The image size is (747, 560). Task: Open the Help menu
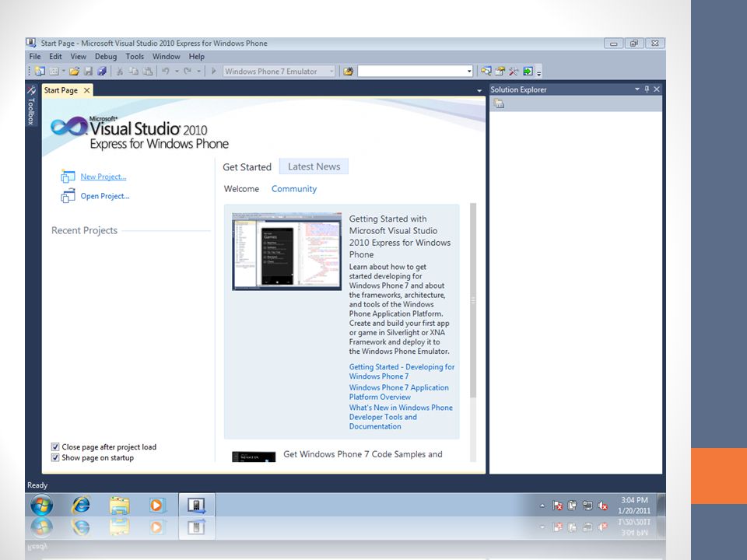(197, 56)
